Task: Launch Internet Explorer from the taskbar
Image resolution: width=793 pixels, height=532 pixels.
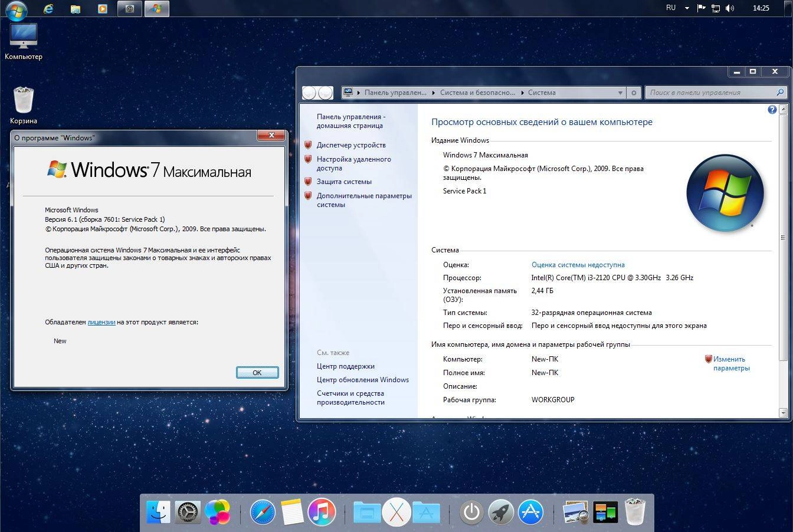Action: 48,9
